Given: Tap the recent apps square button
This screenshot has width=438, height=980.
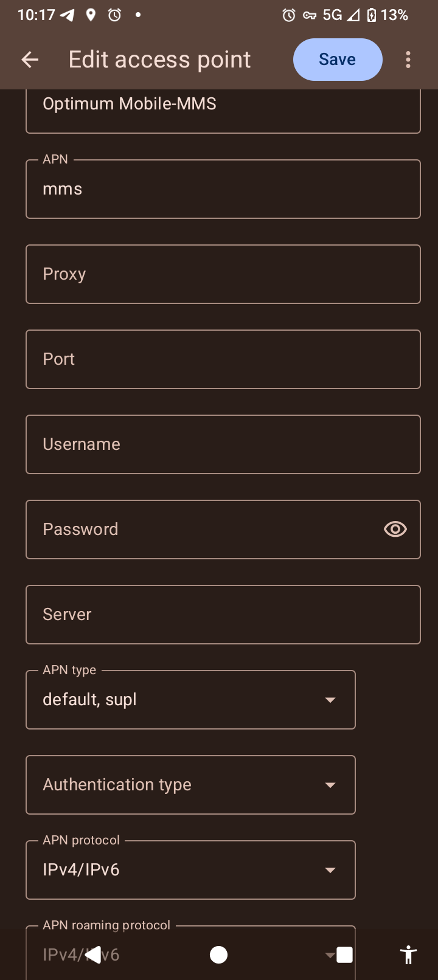Looking at the screenshot, I should (344, 955).
